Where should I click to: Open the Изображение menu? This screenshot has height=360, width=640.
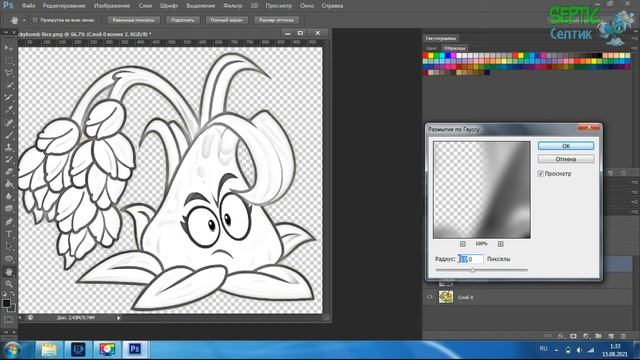pos(112,6)
